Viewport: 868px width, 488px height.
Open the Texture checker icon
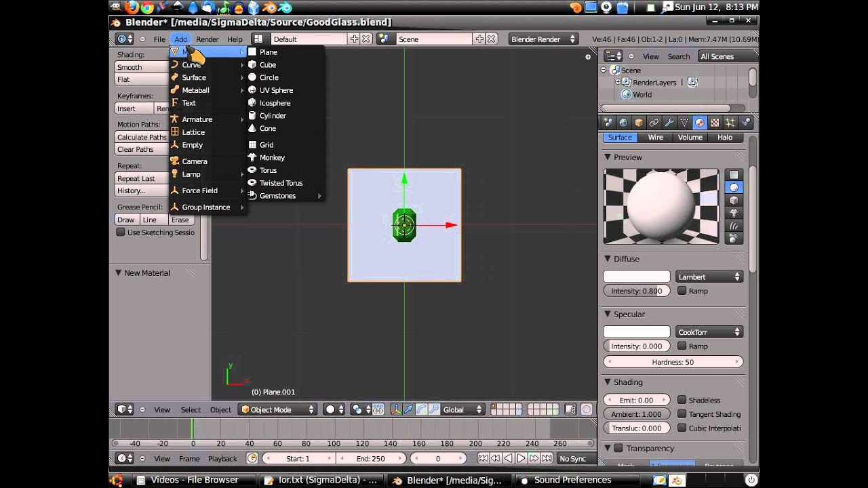[714, 123]
